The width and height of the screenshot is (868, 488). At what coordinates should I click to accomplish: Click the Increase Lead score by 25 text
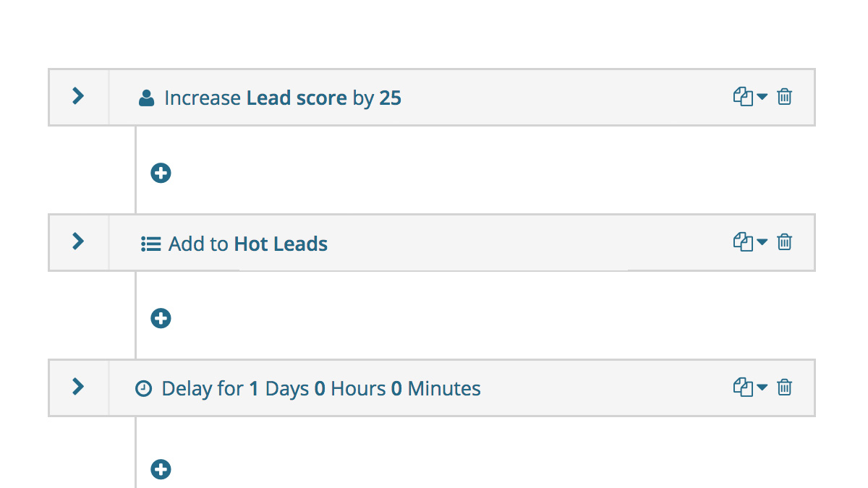[x=283, y=98]
